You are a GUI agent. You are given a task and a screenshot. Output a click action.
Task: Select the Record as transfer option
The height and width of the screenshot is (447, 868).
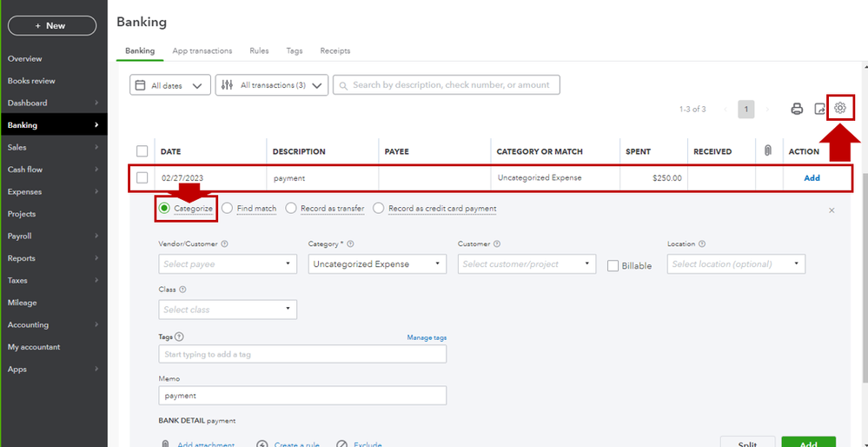click(290, 208)
